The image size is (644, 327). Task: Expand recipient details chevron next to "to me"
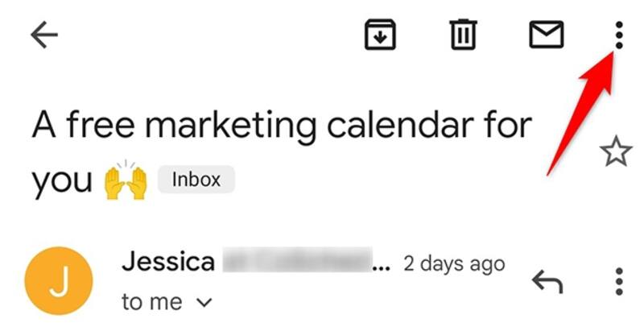coord(204,303)
